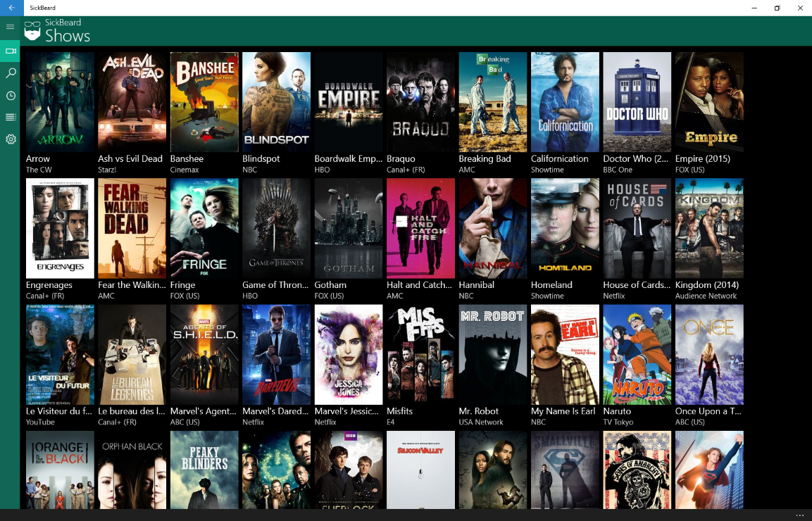Open the Orange is the New Black poster
This screenshot has width=812, height=521.
click(60, 470)
